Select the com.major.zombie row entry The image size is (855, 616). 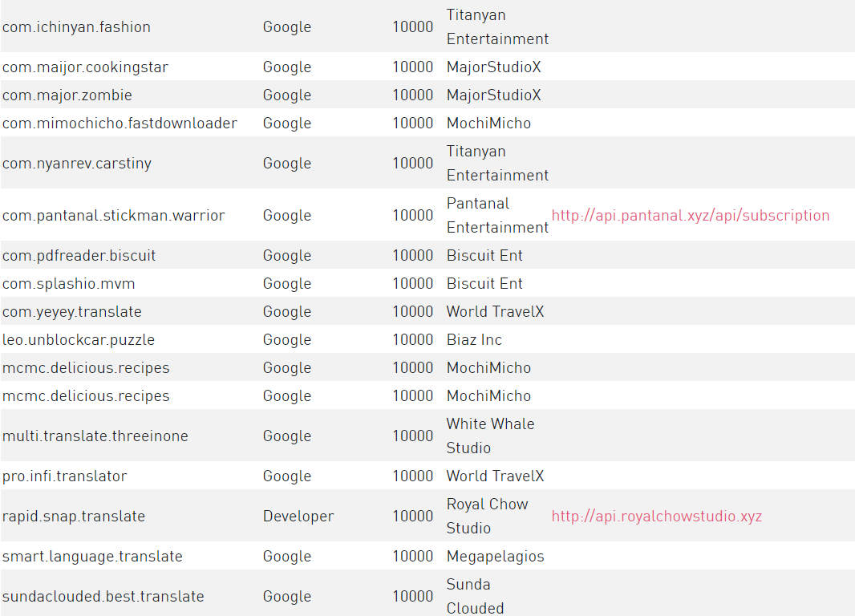67,95
